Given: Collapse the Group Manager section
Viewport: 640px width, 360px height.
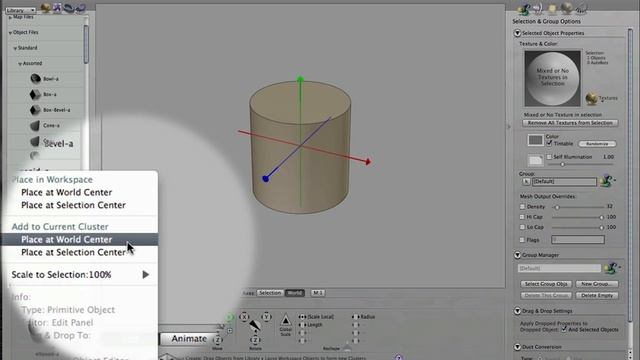Looking at the screenshot, I should (x=517, y=255).
